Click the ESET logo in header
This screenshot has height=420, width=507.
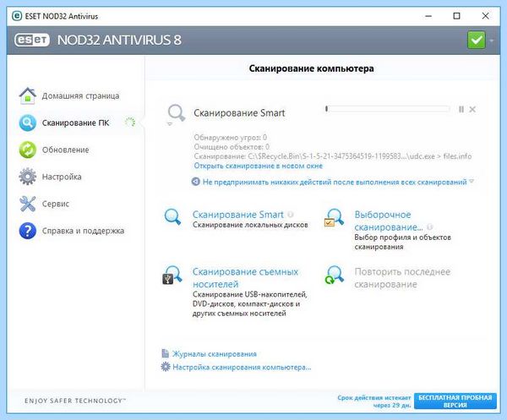(x=32, y=40)
